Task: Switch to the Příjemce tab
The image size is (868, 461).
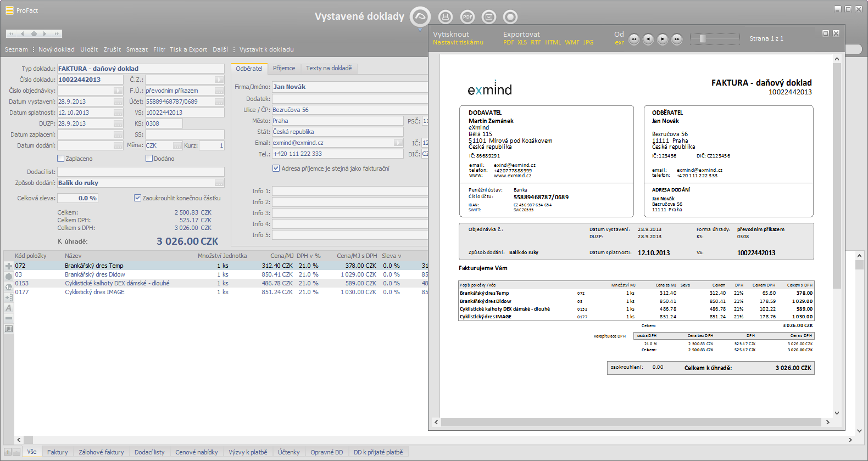Action: click(284, 69)
